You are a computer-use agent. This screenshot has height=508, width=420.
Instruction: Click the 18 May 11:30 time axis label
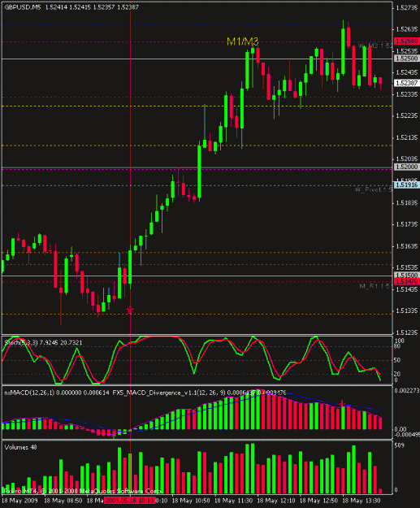point(233,501)
